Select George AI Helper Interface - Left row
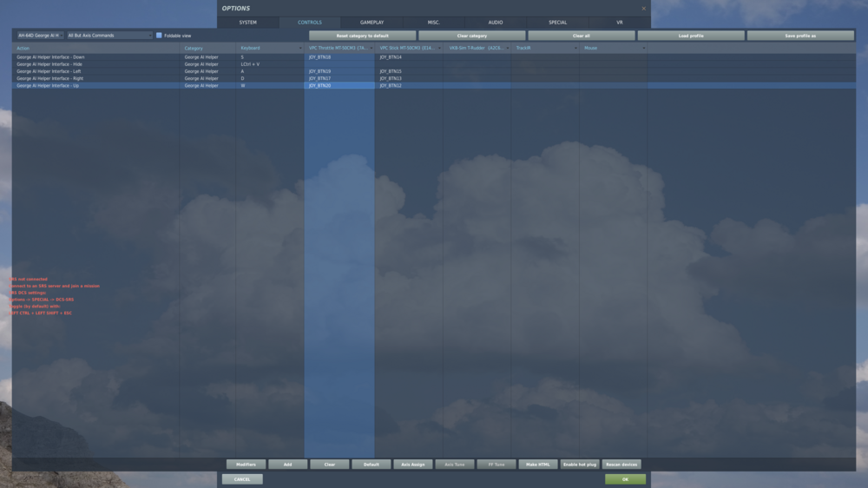Screen dimensions: 868x488 coord(434,71)
